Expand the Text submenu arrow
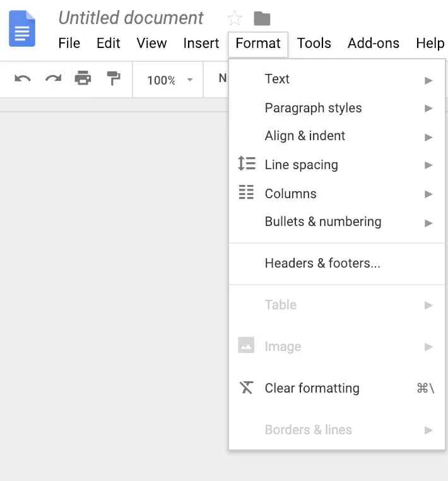The width and height of the screenshot is (448, 481). pyautogui.click(x=428, y=81)
